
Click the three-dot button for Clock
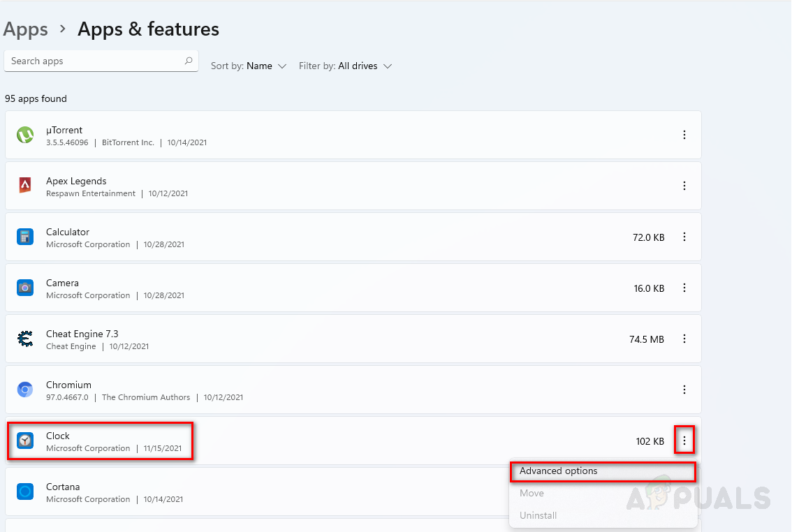click(684, 441)
